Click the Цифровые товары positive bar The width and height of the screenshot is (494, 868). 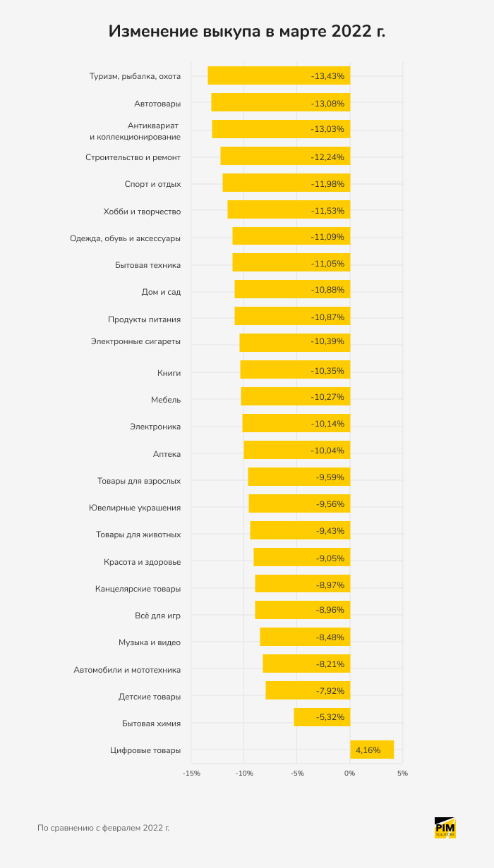pyautogui.click(x=372, y=750)
